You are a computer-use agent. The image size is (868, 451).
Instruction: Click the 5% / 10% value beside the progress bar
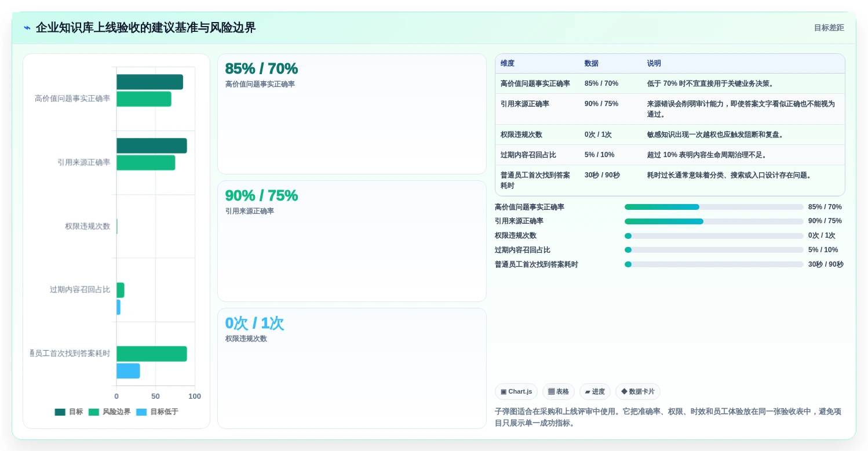[x=823, y=250]
